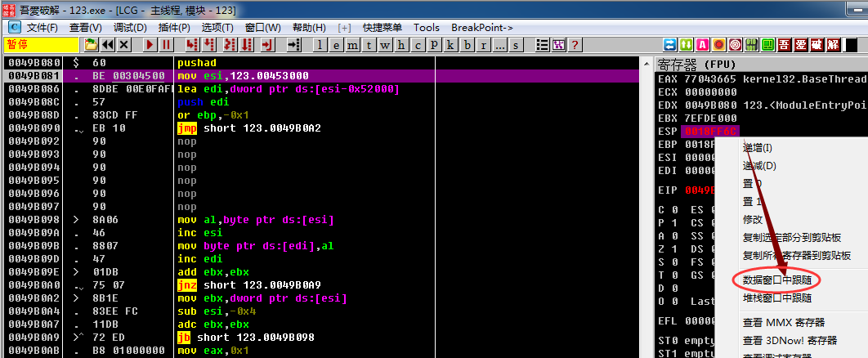Open the Patches window with the P button
Screen dimensions: 868x358
(434, 46)
